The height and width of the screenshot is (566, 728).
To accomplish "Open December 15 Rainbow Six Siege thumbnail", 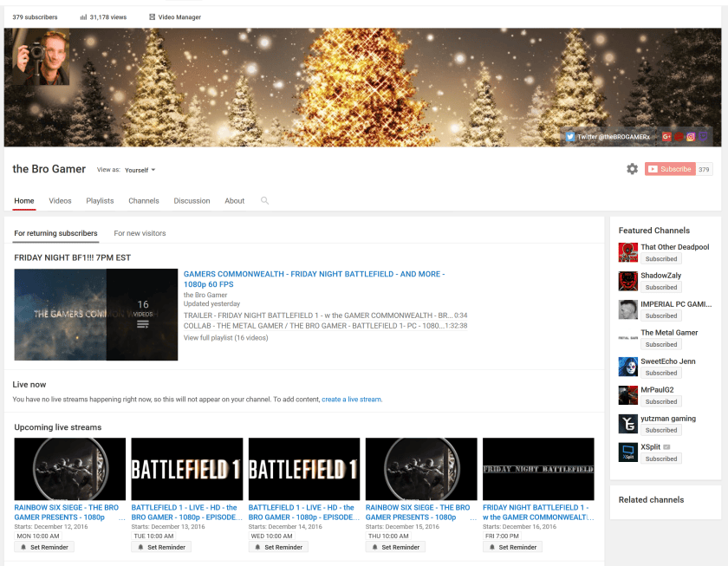I will coord(421,469).
